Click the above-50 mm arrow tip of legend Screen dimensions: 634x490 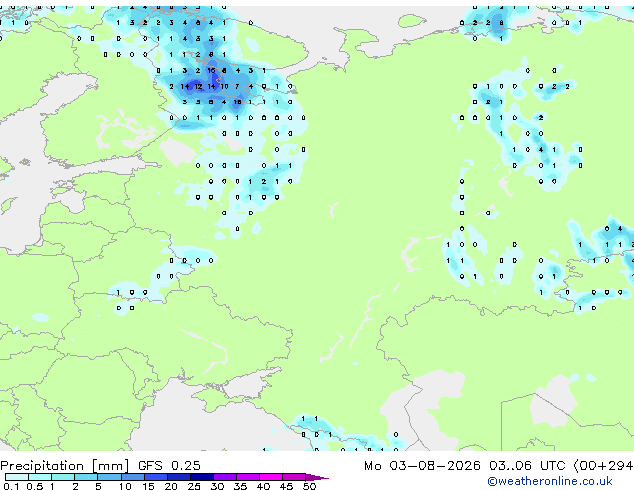(317, 477)
